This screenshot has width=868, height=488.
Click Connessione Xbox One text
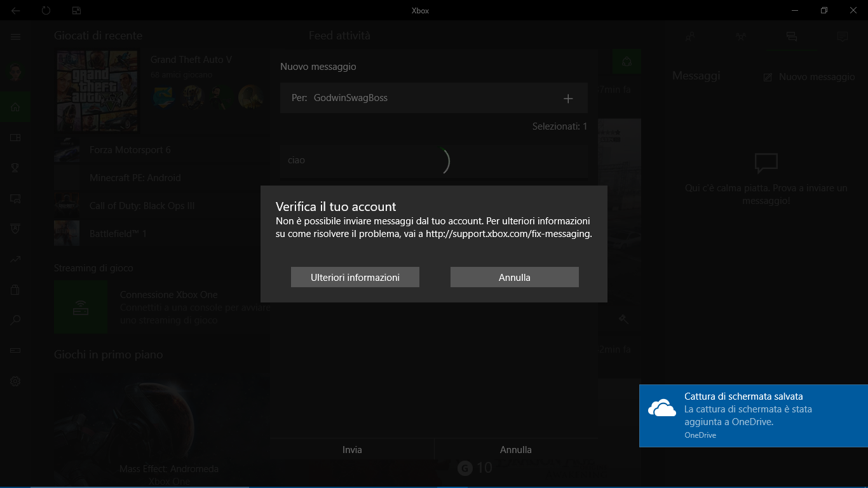169,295
